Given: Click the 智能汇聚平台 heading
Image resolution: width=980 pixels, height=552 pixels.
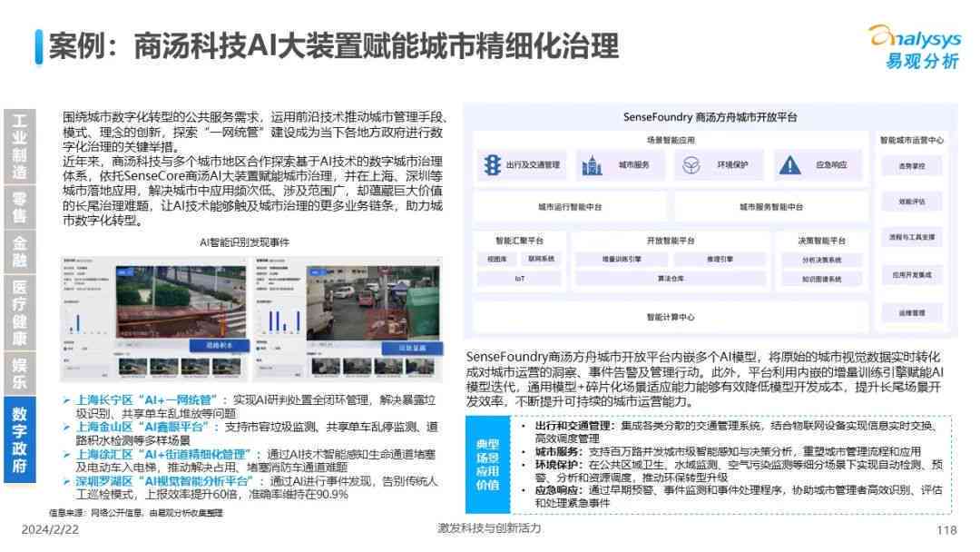Looking at the screenshot, I should tap(519, 241).
